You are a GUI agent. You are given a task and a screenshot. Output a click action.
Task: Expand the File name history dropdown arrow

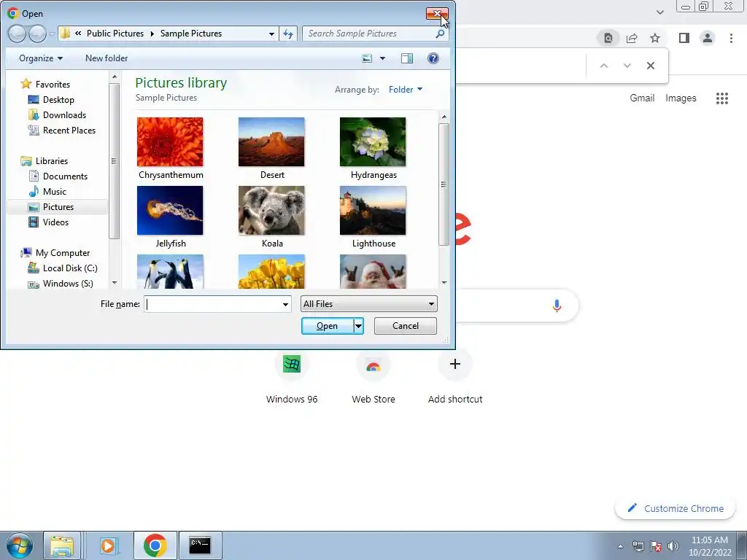click(285, 304)
